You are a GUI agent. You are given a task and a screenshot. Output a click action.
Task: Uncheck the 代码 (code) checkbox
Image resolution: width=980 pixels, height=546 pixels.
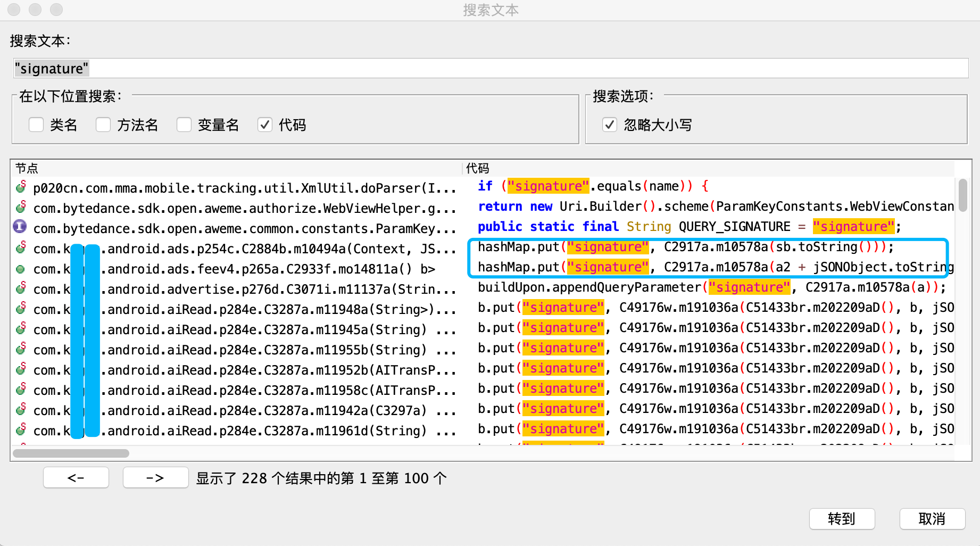click(265, 125)
